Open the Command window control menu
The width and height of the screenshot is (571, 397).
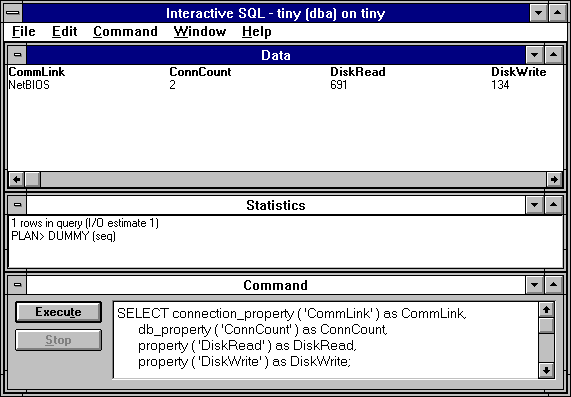click(17, 285)
